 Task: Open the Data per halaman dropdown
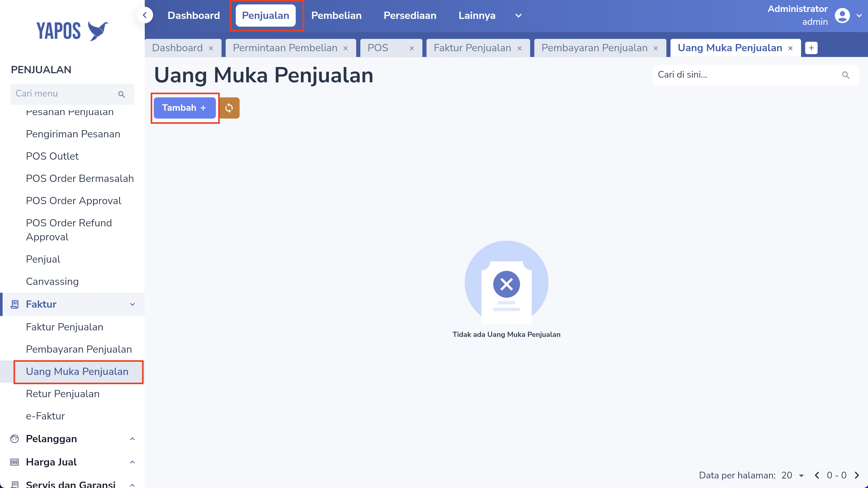tap(793, 475)
